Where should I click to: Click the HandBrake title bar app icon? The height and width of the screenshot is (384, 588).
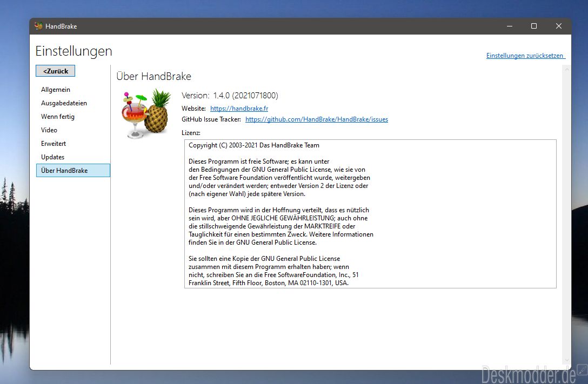pos(38,26)
